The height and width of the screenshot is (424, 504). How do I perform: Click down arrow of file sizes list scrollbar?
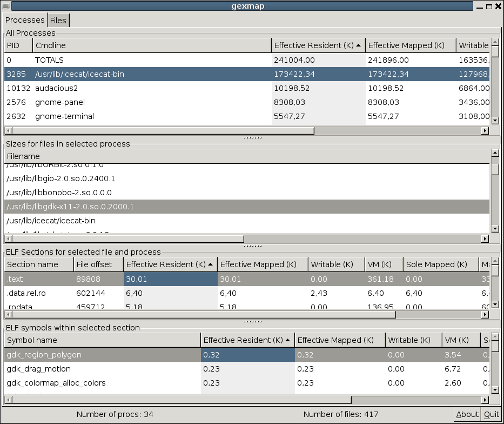[x=495, y=229]
